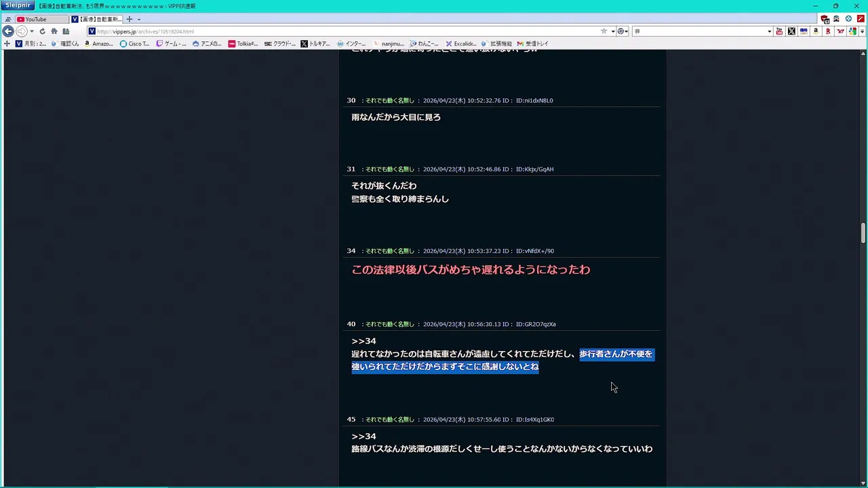Expand the search box history dropdown
This screenshot has width=868, height=488.
coord(769,31)
